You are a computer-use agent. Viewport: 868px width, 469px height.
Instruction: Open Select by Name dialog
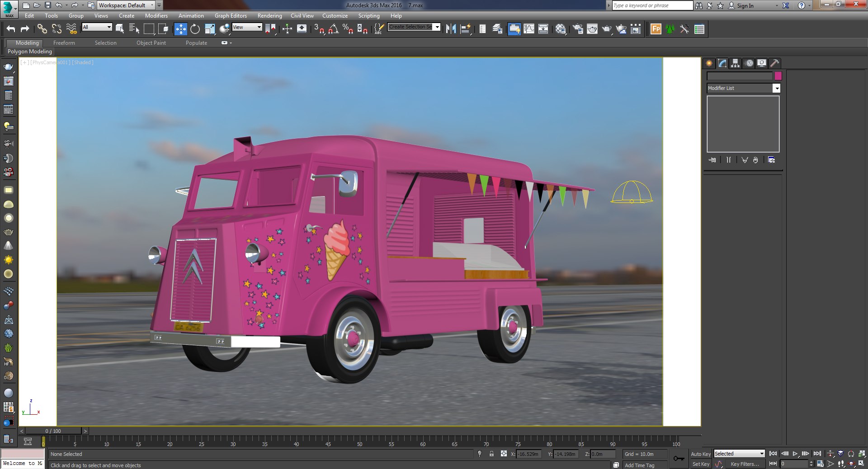point(134,29)
